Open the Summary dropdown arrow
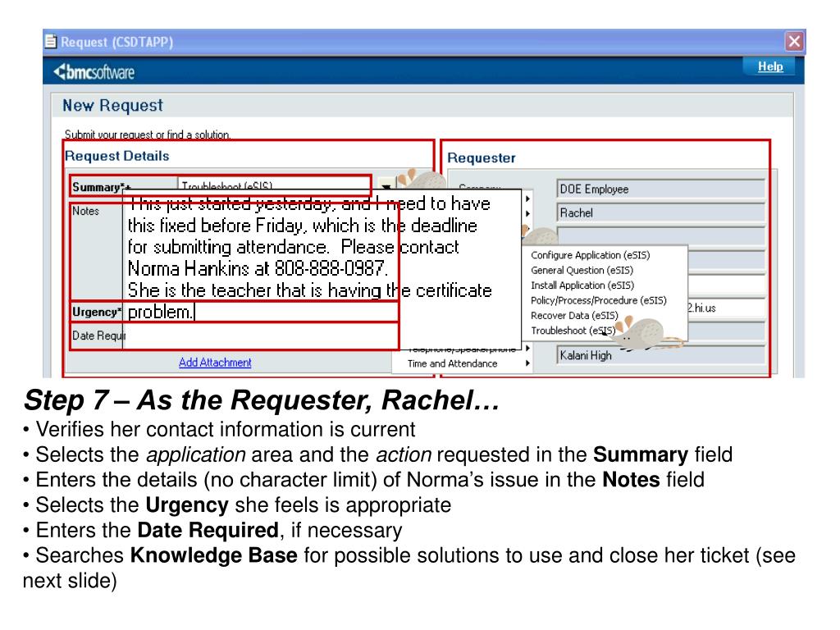The height and width of the screenshot is (630, 840). pyautogui.click(x=386, y=185)
